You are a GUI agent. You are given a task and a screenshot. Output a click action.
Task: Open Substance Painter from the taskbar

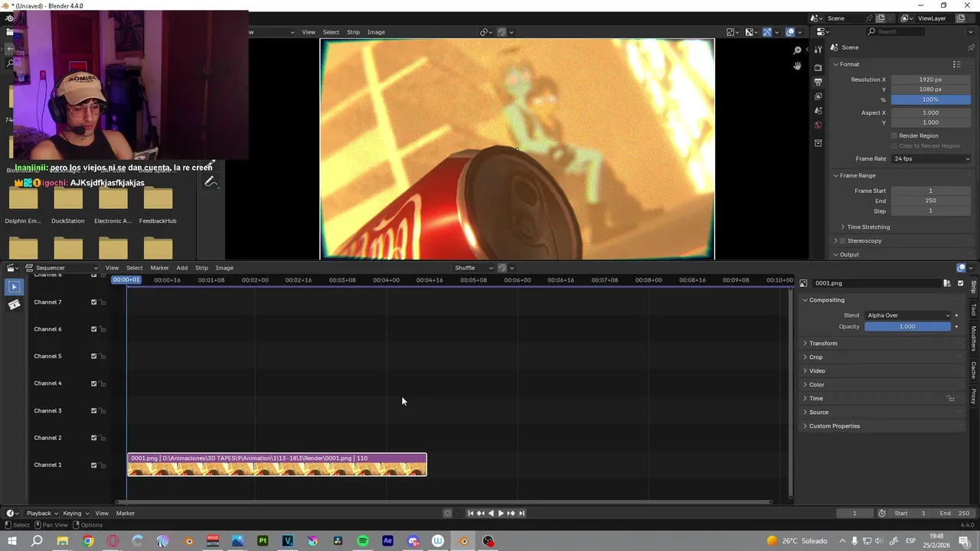tap(263, 541)
